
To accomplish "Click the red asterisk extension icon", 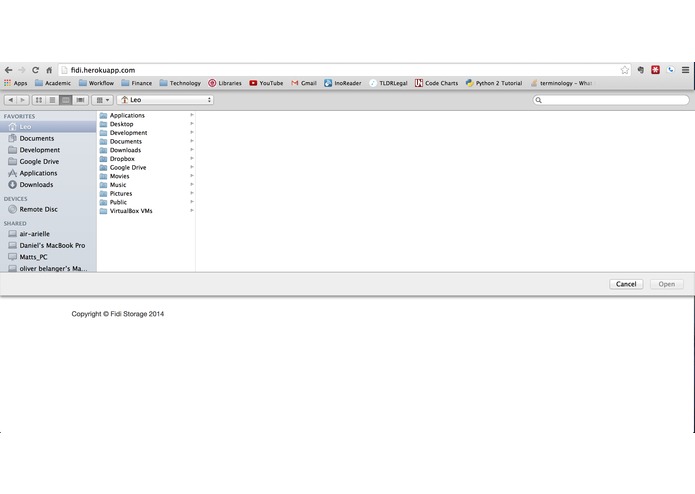I will pyautogui.click(x=656, y=70).
